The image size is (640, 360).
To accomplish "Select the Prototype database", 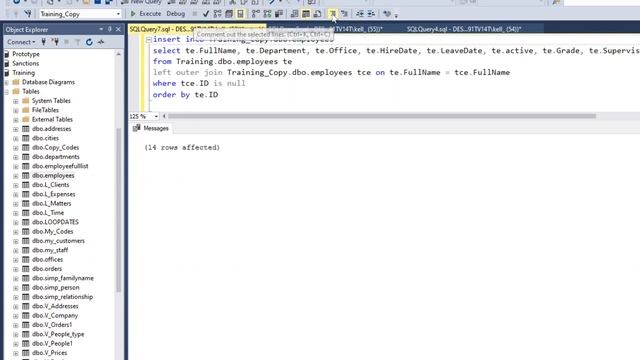I will point(26,54).
